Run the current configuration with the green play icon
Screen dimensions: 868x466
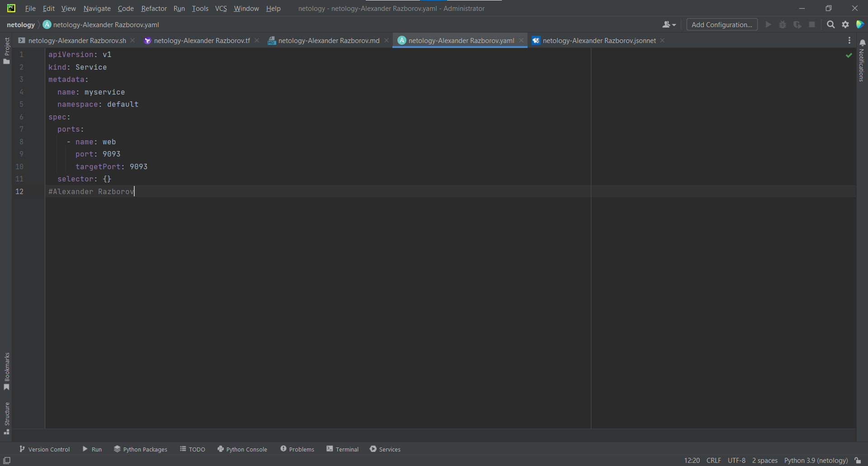[x=769, y=24]
